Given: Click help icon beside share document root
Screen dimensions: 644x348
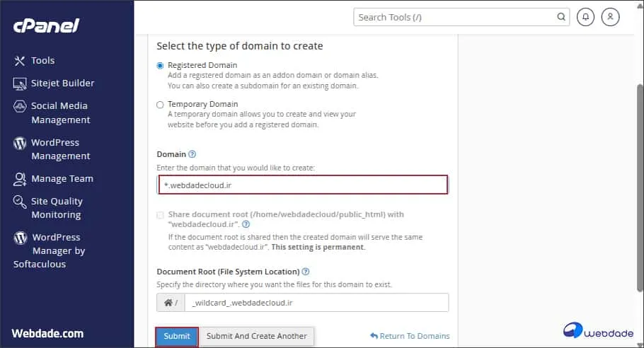Looking at the screenshot, I should [246, 224].
